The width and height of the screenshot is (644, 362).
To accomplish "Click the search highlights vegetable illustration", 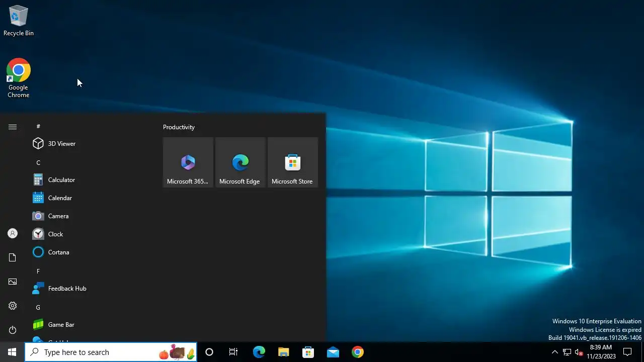I will pyautogui.click(x=177, y=352).
